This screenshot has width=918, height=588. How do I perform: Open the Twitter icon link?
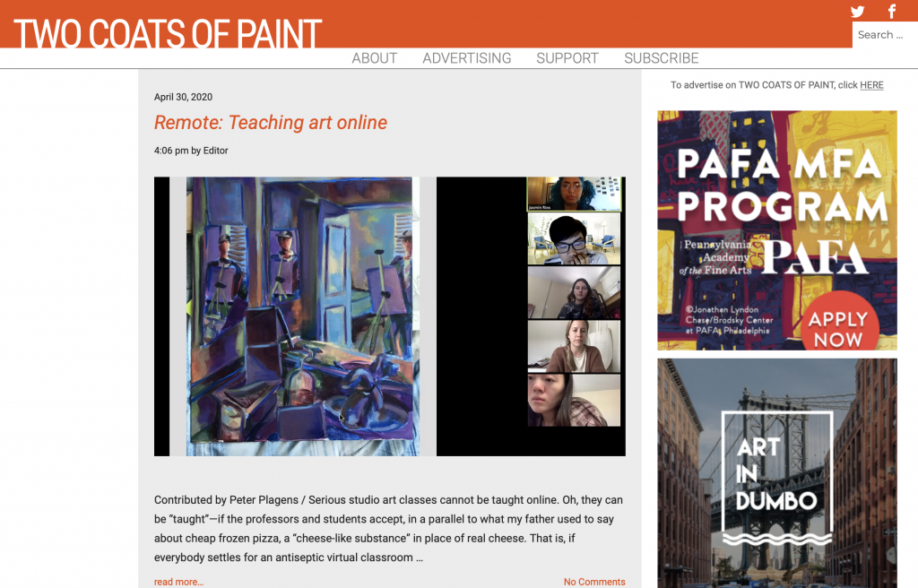857,12
